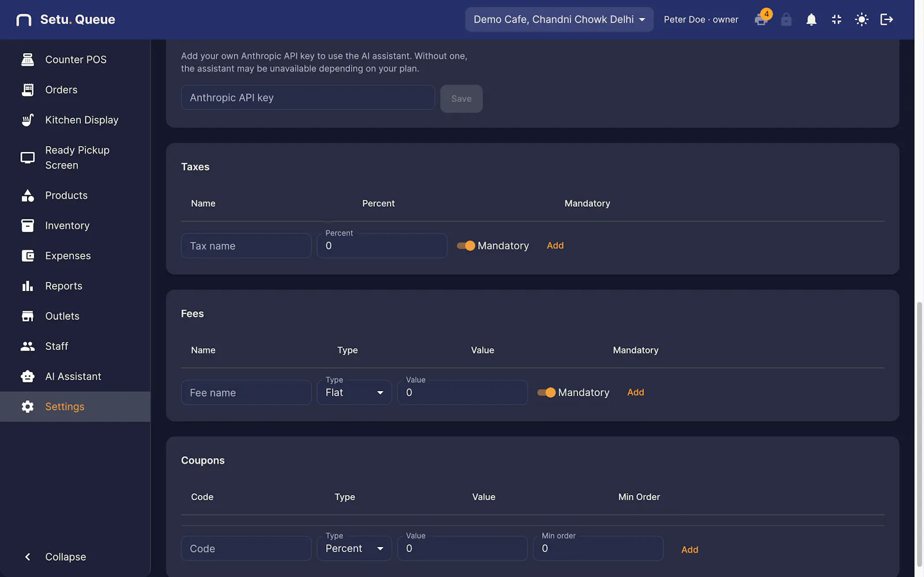The height and width of the screenshot is (577, 924).
Task: Select the Settings menu label
Action: pos(65,407)
